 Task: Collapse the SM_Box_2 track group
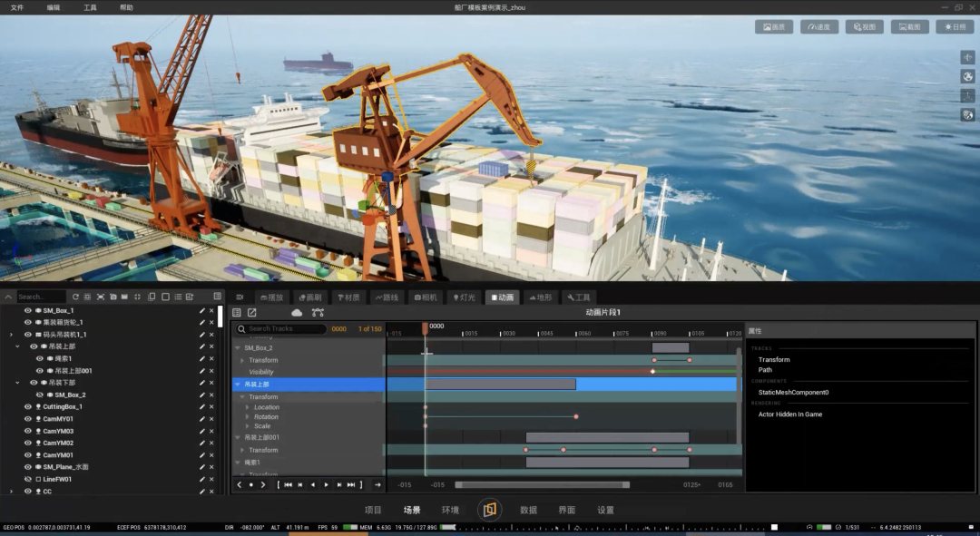(x=238, y=348)
